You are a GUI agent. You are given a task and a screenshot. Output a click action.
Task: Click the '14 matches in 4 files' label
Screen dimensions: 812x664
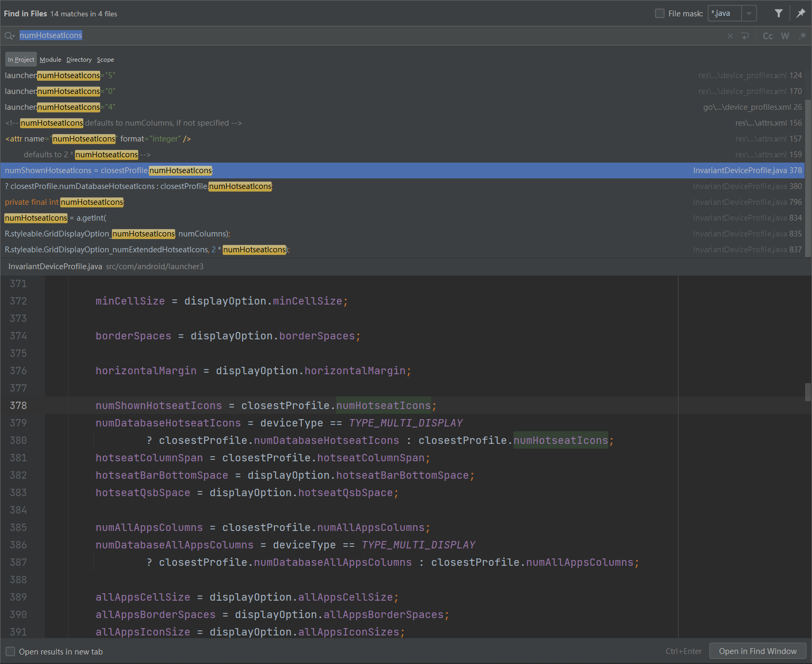(x=84, y=14)
